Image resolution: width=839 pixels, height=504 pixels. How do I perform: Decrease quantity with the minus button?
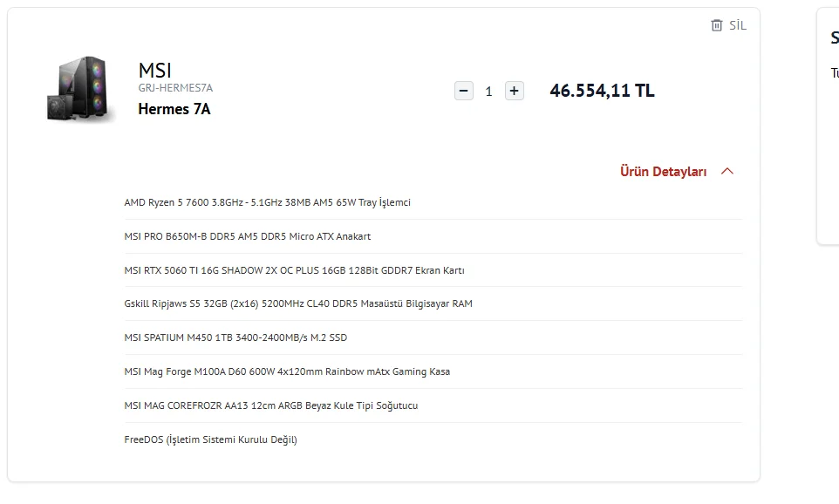tap(464, 91)
